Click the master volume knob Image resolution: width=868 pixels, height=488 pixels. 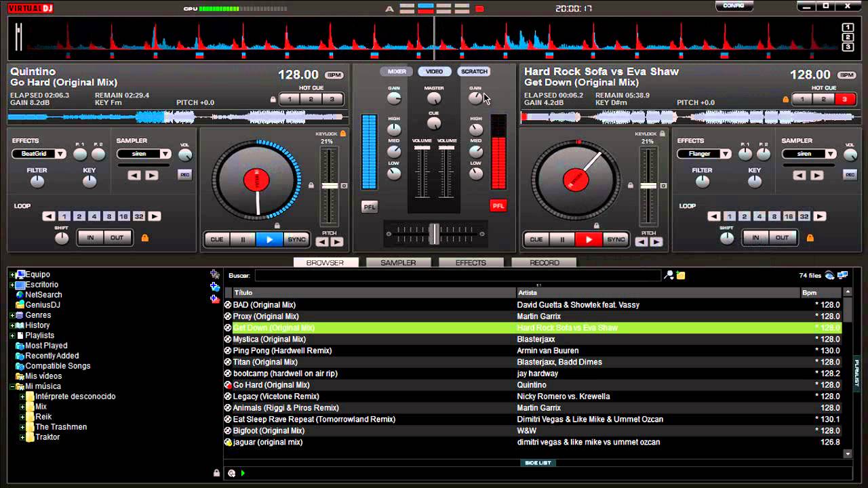click(x=434, y=99)
